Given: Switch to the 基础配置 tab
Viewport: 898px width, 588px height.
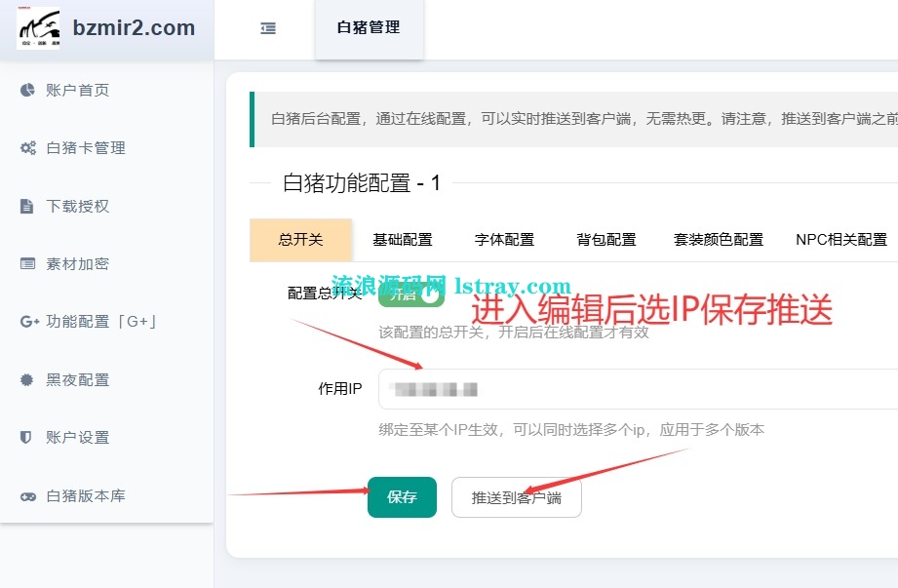Looking at the screenshot, I should pos(403,240).
